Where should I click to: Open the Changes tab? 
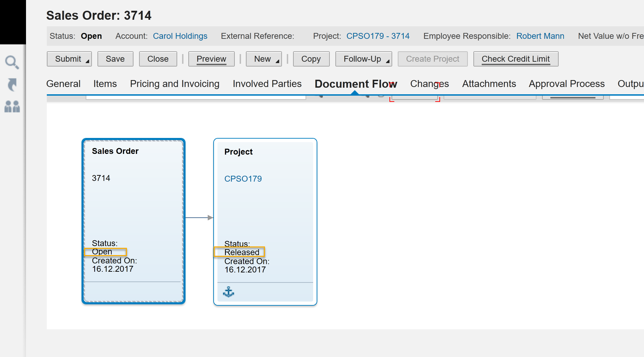click(429, 84)
